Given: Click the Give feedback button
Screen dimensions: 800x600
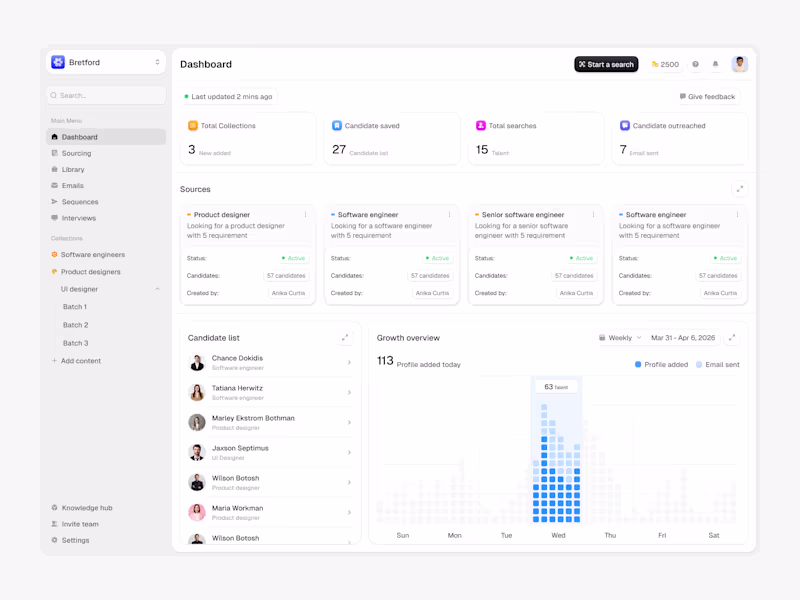Looking at the screenshot, I should click(707, 96).
